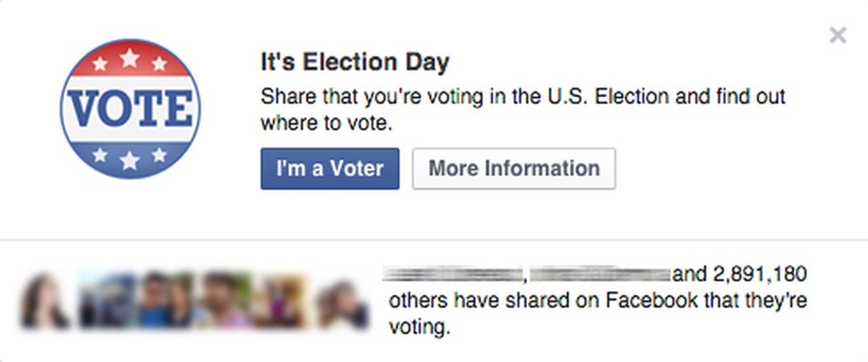Screen dimensions: 868x362
Task: Click the round VOTE badge icon
Action: [130, 109]
